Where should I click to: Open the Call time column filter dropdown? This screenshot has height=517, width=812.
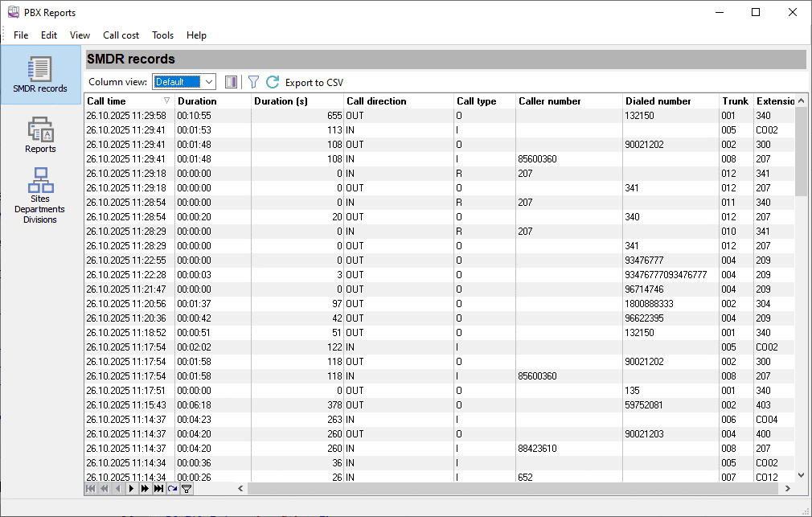point(166,101)
